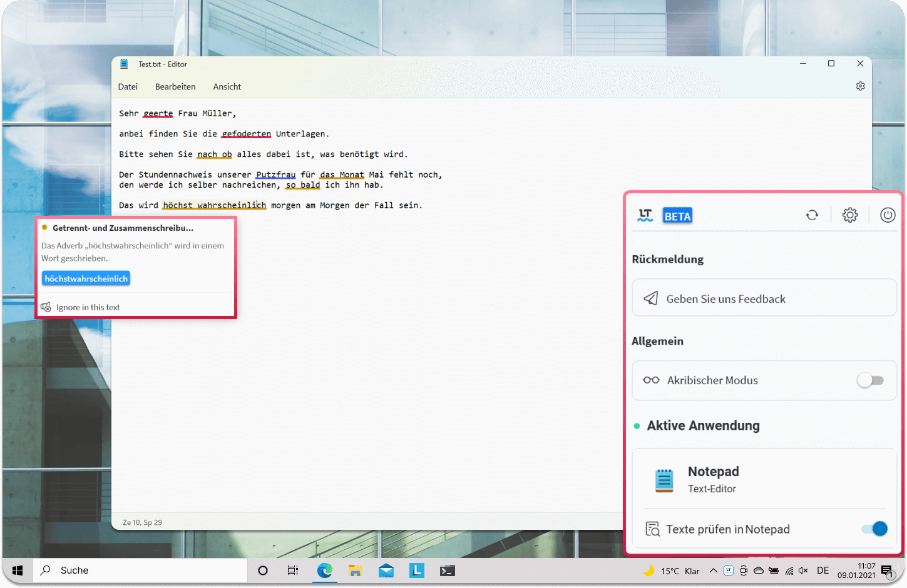The width and height of the screenshot is (907, 588).
Task: Click the status bar Ze 10, Sp 29
Action: tap(142, 522)
